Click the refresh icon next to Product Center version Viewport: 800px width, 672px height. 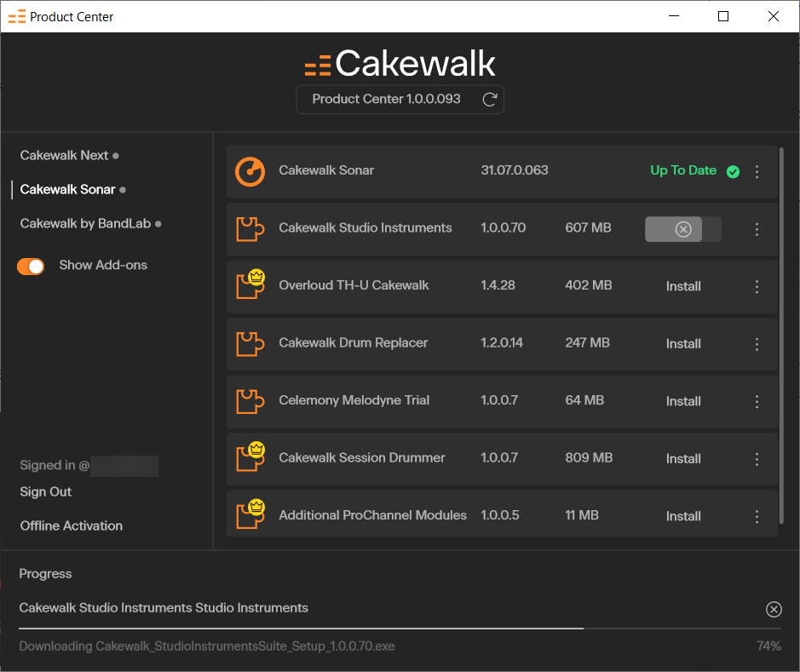coord(490,100)
